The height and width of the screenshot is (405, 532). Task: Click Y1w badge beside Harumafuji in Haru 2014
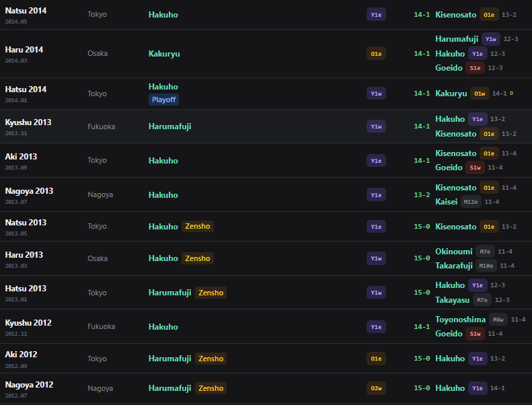[490, 39]
